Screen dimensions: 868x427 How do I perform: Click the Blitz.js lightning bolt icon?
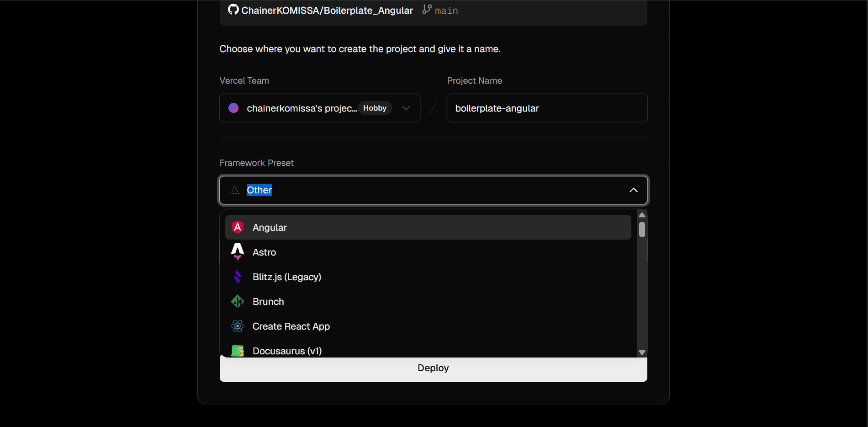click(238, 277)
